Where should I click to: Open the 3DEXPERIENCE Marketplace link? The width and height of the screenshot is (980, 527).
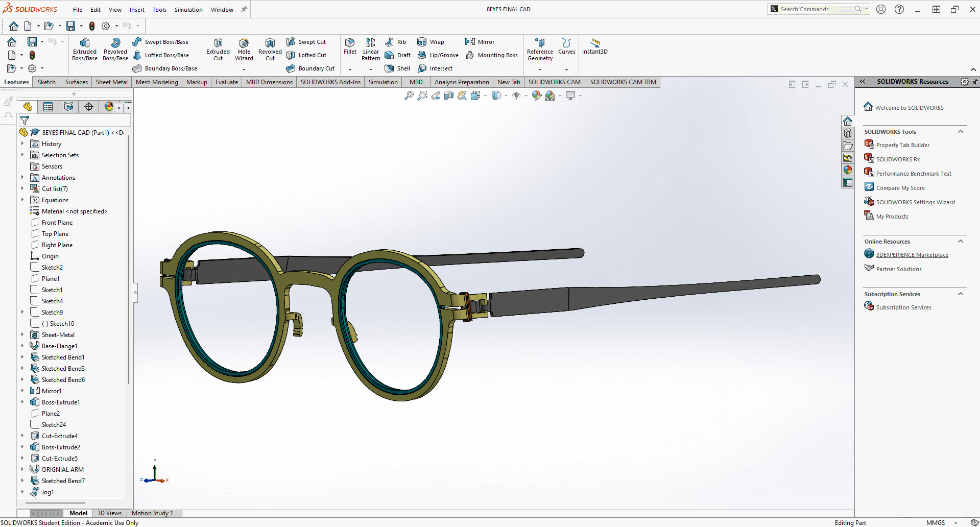(x=912, y=255)
